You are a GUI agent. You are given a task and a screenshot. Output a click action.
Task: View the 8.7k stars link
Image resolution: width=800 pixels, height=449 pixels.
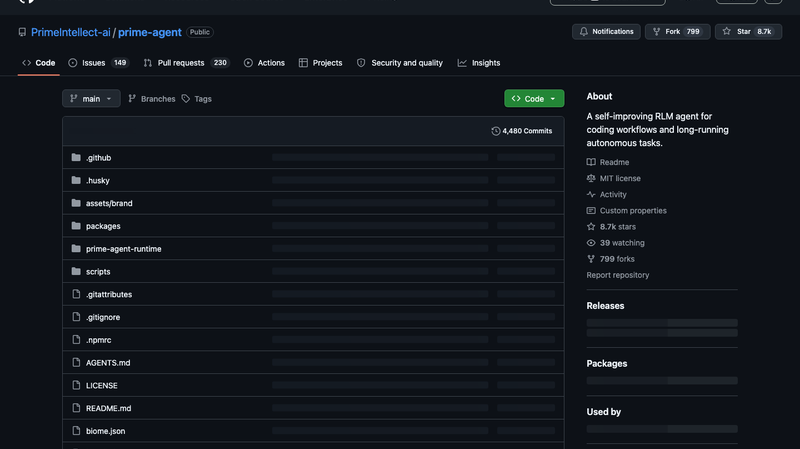(x=611, y=227)
